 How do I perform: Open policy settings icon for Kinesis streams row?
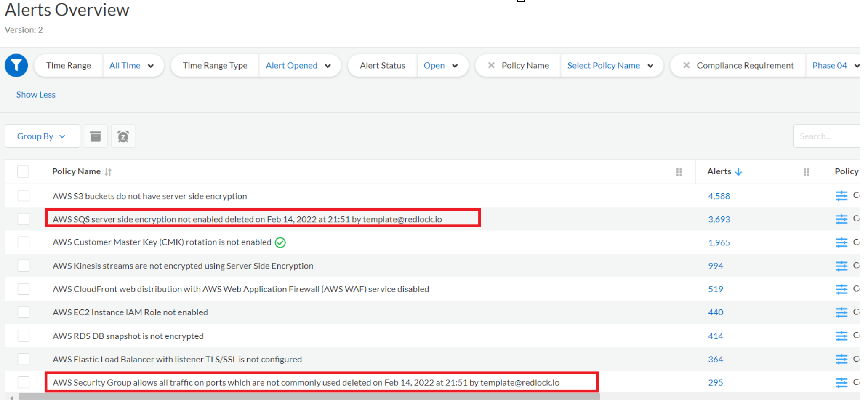tap(841, 266)
